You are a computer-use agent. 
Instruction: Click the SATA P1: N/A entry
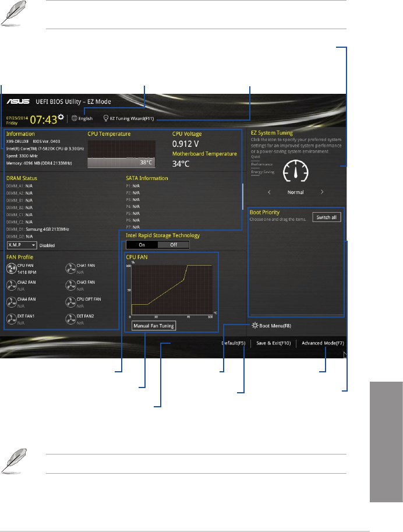point(133,186)
